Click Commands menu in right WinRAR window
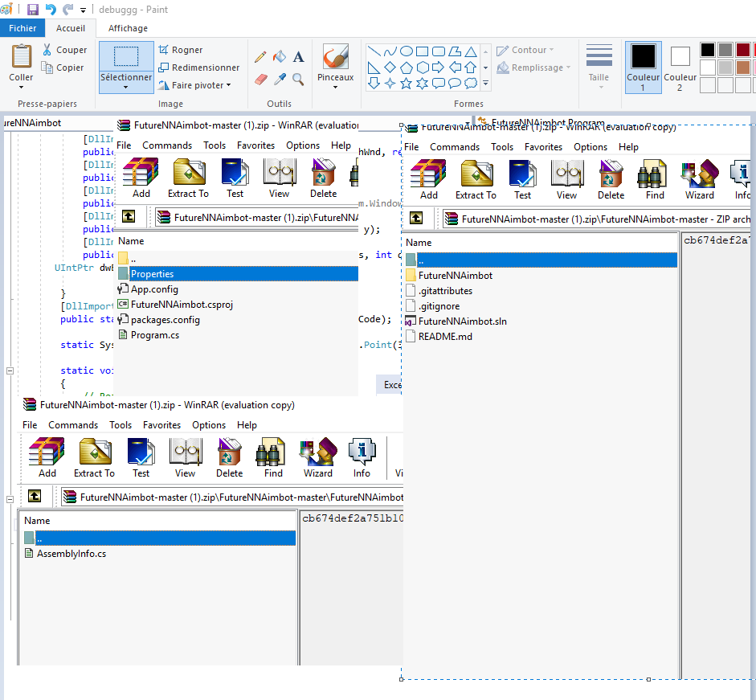 tap(455, 146)
